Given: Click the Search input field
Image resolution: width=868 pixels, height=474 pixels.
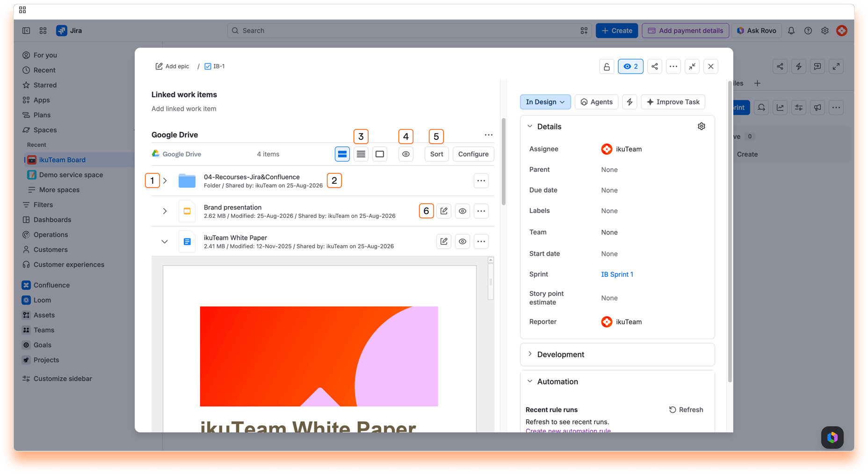Looking at the screenshot, I should pyautogui.click(x=409, y=30).
